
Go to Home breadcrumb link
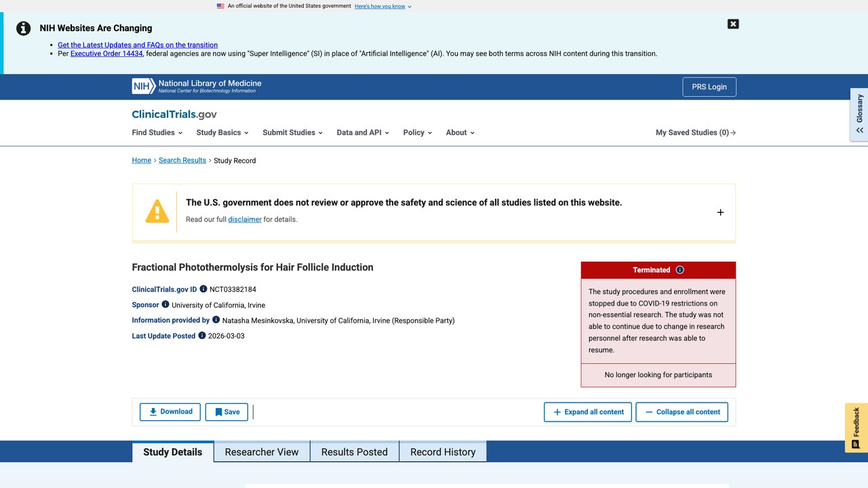[x=142, y=161]
